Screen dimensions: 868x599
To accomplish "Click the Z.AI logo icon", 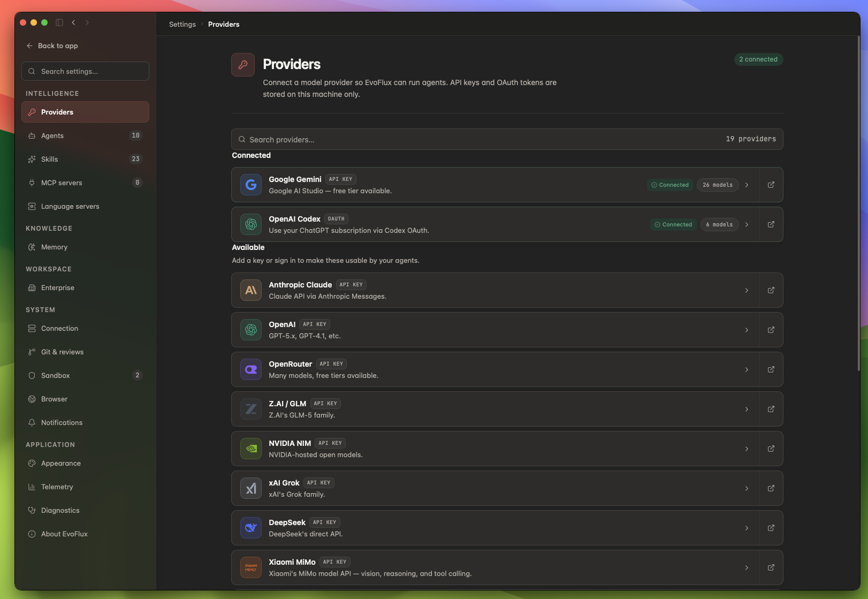I will pos(250,409).
